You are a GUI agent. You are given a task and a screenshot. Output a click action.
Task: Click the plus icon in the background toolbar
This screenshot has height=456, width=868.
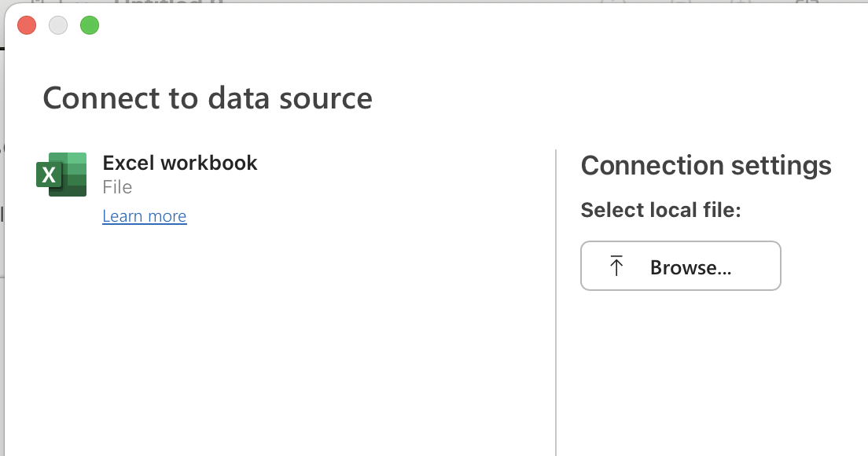(x=739, y=3)
